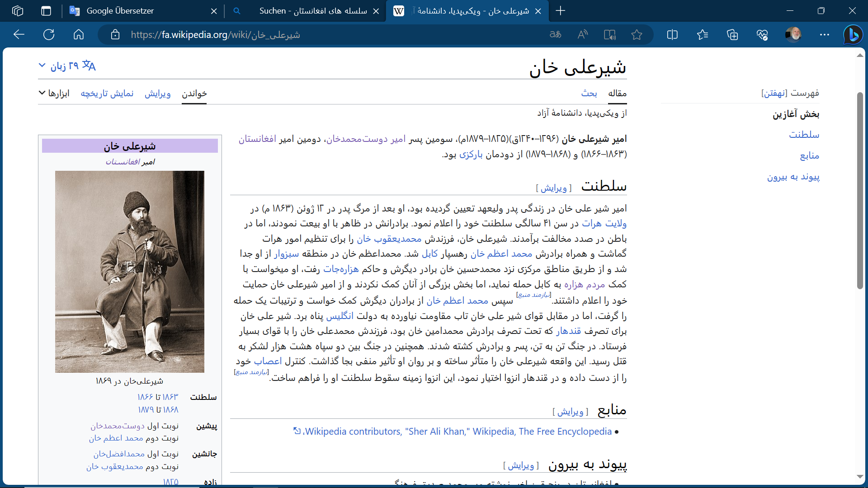Image resolution: width=868 pixels, height=488 pixels.
Task: Open the بحث discussion tab
Action: [589, 94]
